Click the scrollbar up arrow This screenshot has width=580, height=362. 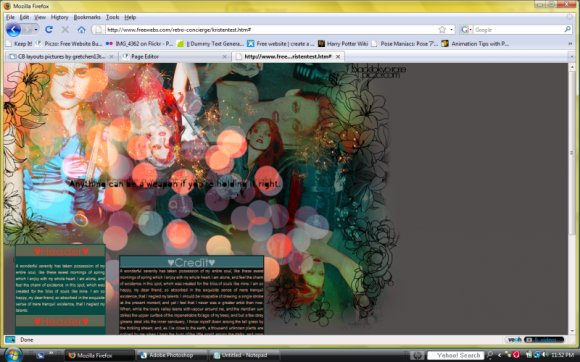572,67
